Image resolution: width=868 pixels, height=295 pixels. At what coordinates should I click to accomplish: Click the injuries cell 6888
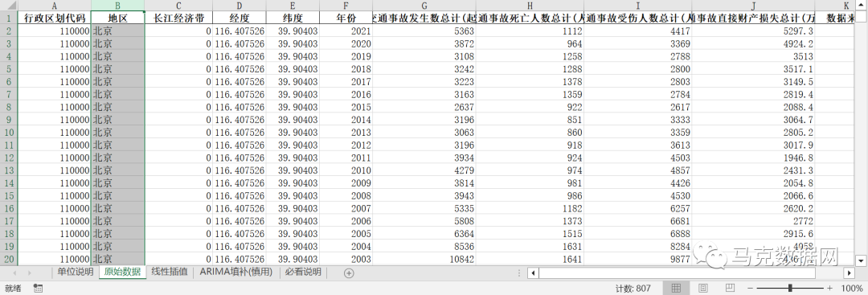click(x=637, y=234)
